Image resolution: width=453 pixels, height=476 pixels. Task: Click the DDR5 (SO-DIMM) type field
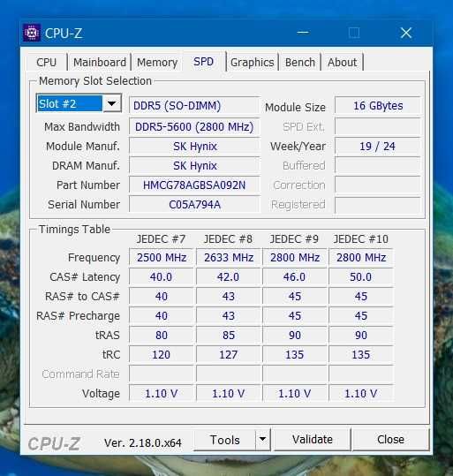tap(194, 106)
